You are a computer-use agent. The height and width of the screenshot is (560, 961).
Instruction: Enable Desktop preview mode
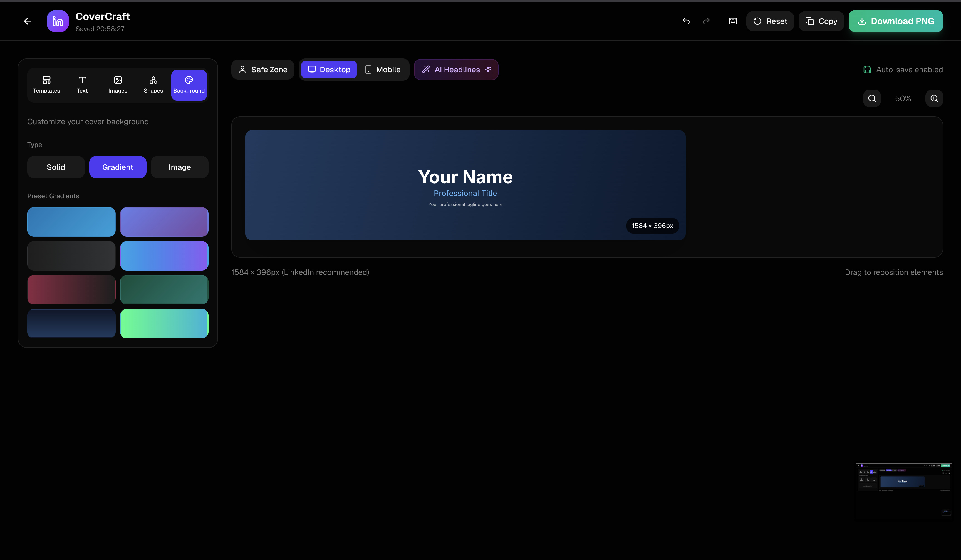pyautogui.click(x=329, y=70)
